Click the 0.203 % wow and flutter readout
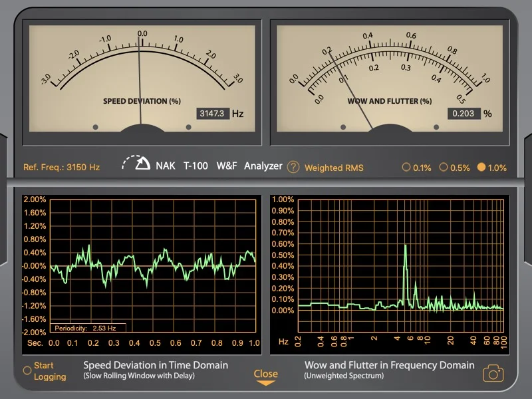Image resolution: width=532 pixels, height=399 pixels. coord(463,114)
